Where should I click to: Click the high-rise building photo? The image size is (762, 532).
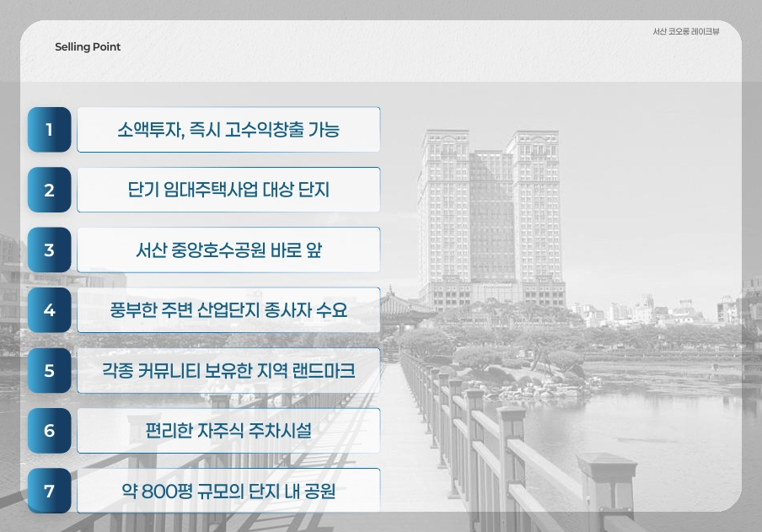pyautogui.click(x=491, y=219)
